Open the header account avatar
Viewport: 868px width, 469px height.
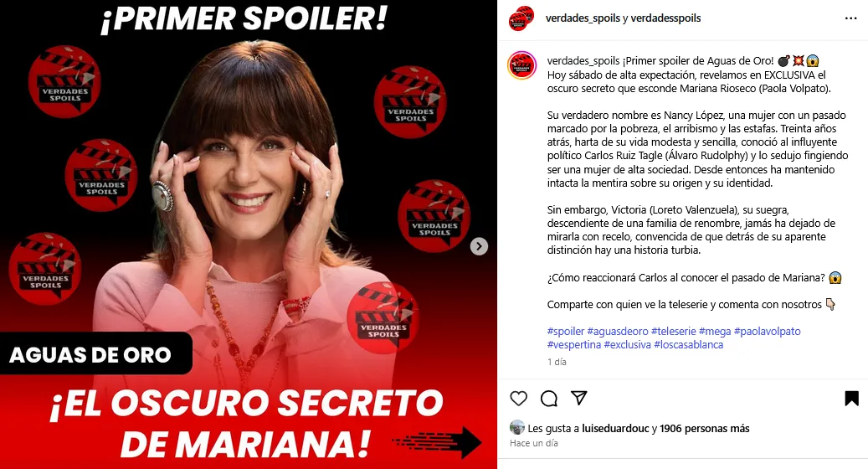point(521,18)
